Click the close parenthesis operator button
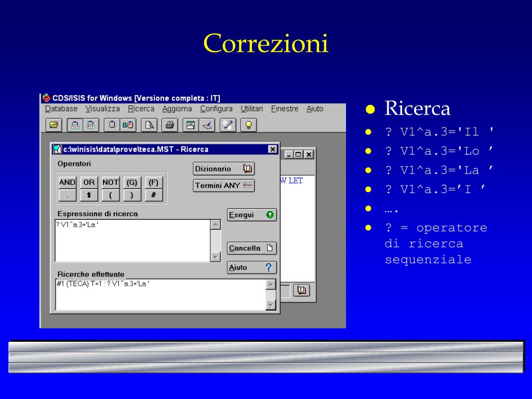Viewport: 532px width, 399px height. [132, 195]
